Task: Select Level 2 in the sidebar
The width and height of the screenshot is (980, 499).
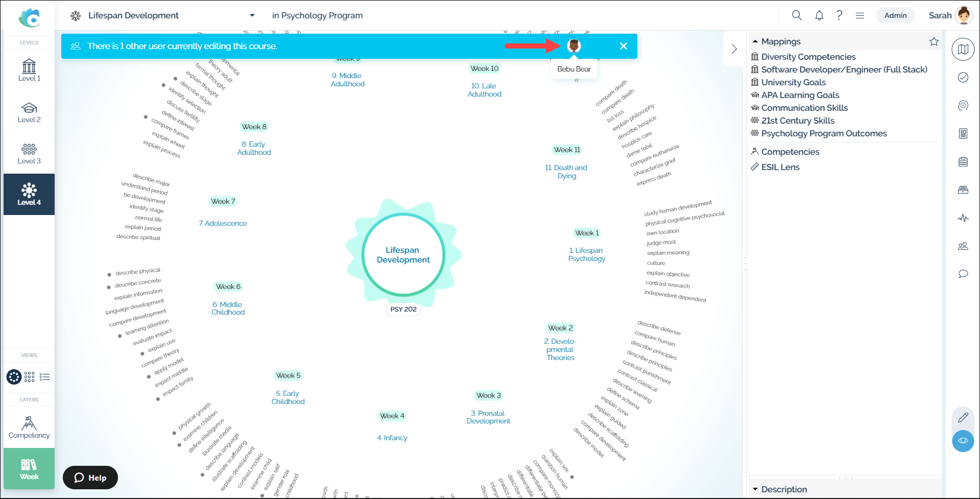Action: [29, 112]
